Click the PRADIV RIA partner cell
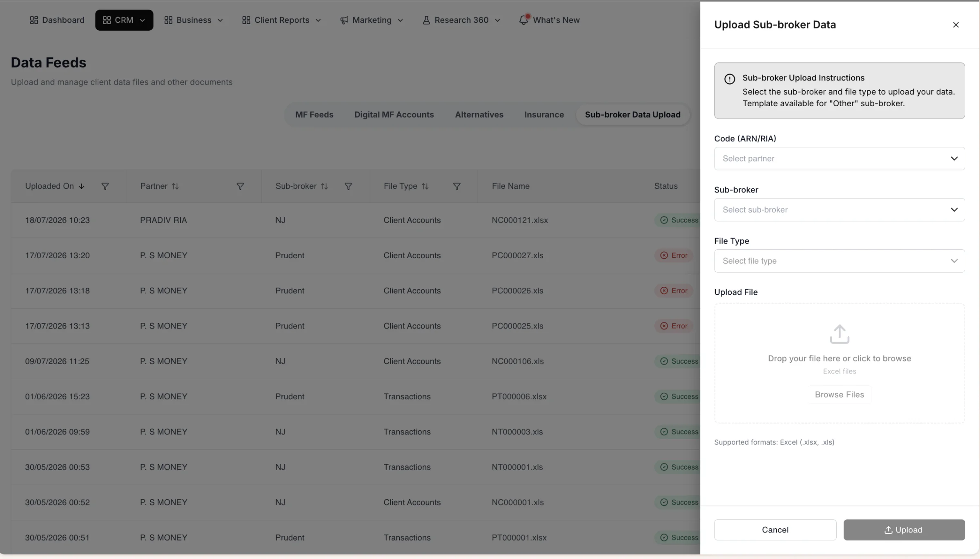Image resolution: width=980 pixels, height=559 pixels. 163,220
